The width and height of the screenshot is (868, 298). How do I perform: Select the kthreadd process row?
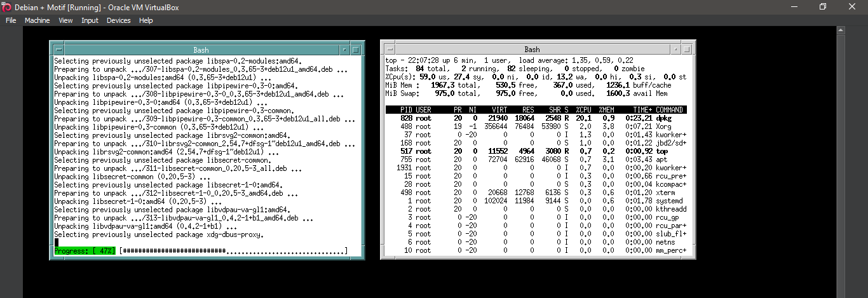[536, 209]
